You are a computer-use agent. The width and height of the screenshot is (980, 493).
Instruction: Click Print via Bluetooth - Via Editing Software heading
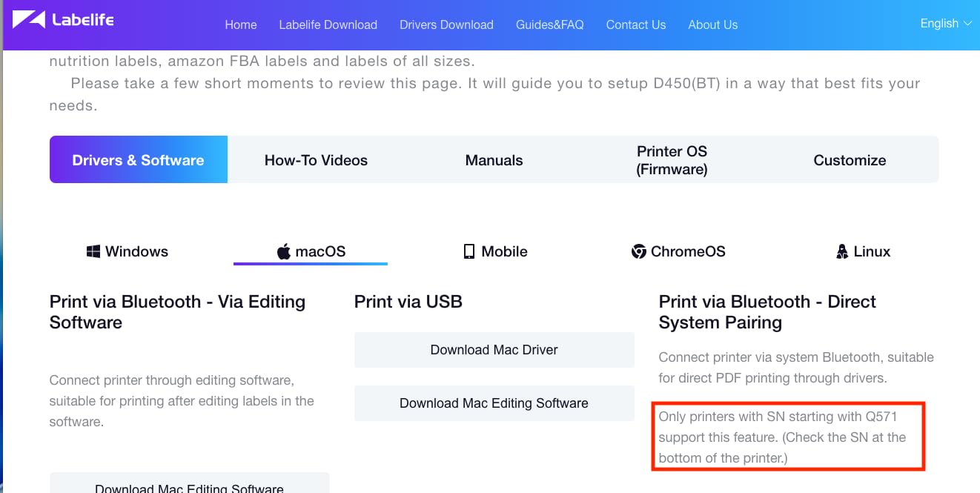(x=177, y=312)
